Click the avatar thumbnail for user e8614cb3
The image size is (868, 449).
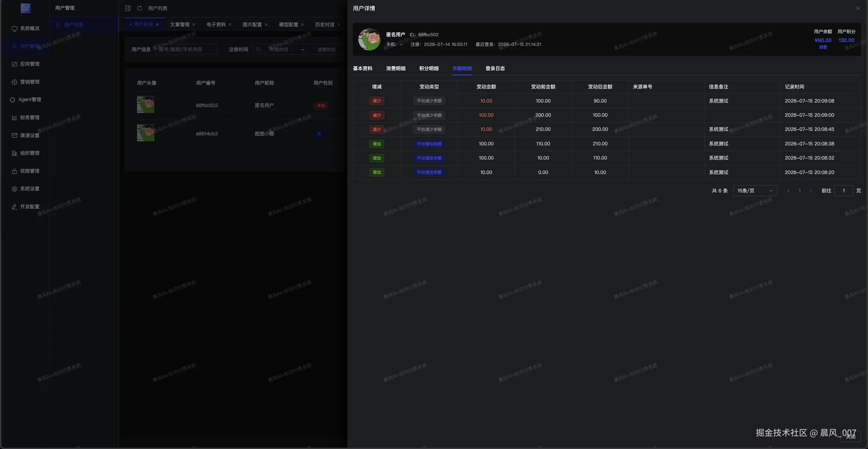tap(146, 133)
